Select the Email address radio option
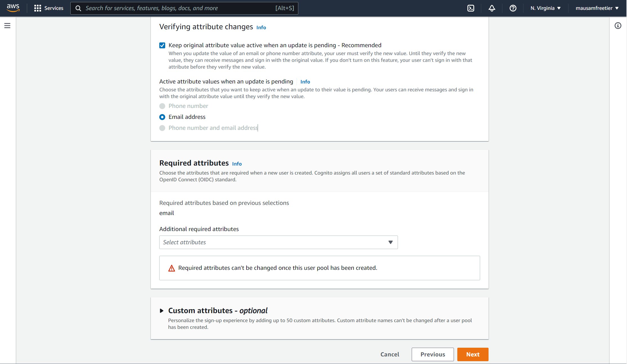Viewport: 627px width, 364px height. (162, 117)
